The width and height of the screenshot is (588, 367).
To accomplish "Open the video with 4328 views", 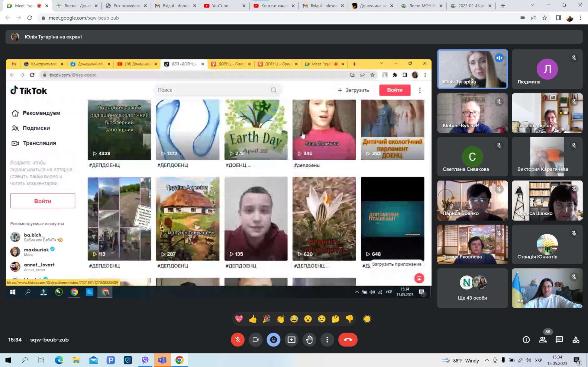I will pos(119,130).
